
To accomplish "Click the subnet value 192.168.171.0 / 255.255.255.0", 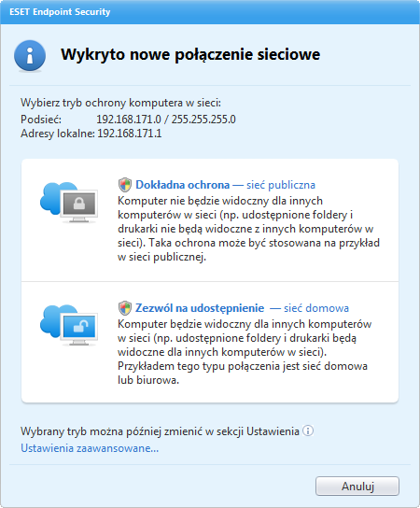I will 166,120.
